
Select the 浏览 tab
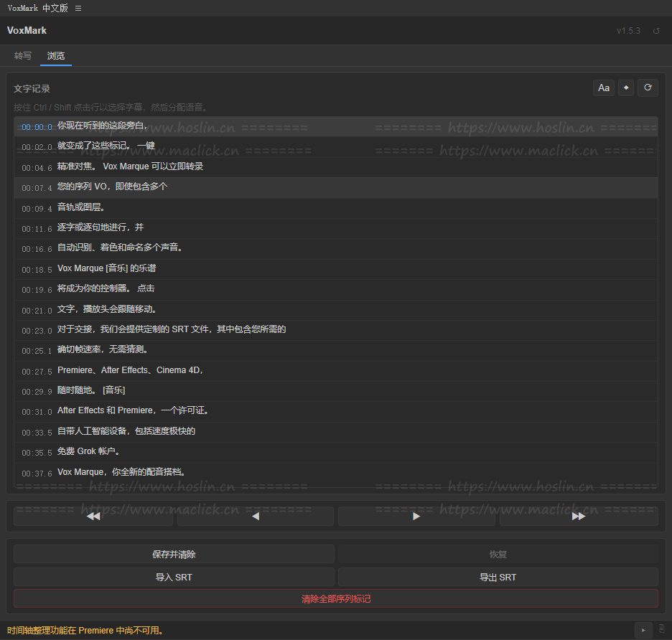tap(56, 56)
